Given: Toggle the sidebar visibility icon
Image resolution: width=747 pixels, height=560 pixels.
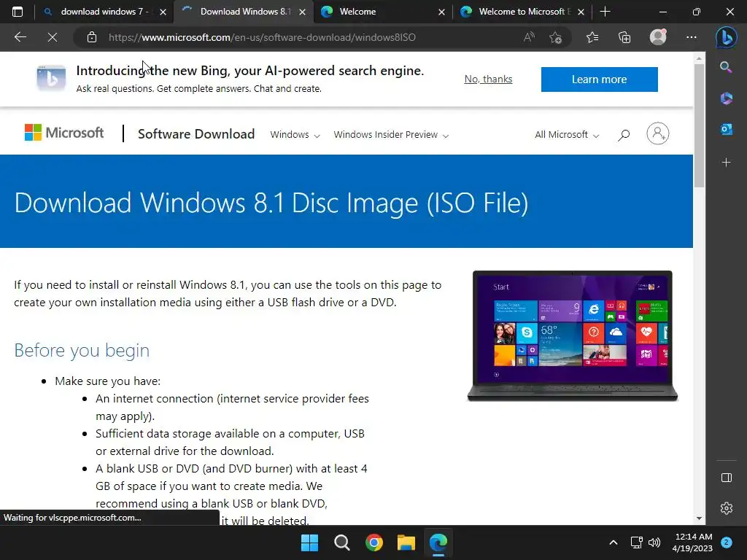Looking at the screenshot, I should point(726,478).
